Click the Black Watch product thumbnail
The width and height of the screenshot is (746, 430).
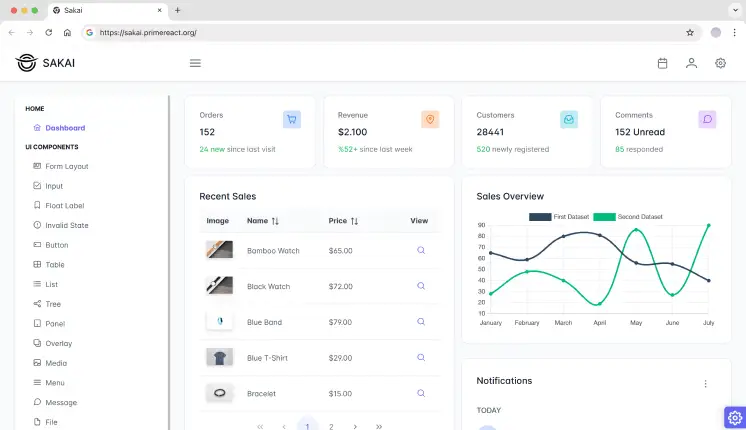click(x=219, y=286)
